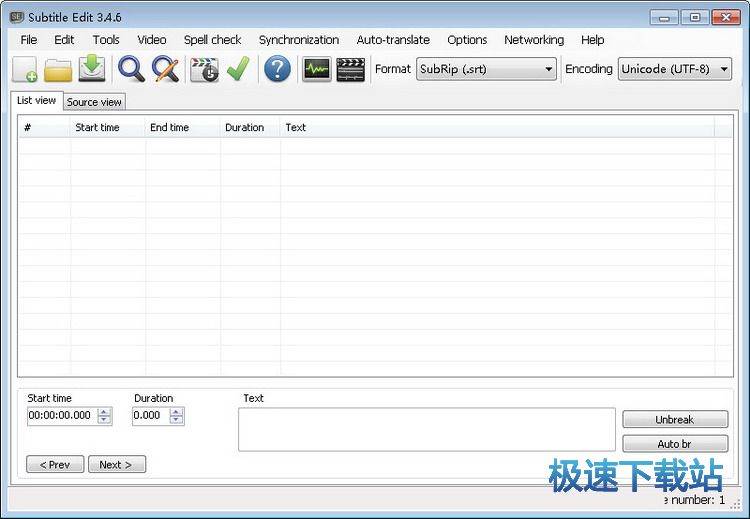Click the subtitle Text input box

tap(426, 429)
